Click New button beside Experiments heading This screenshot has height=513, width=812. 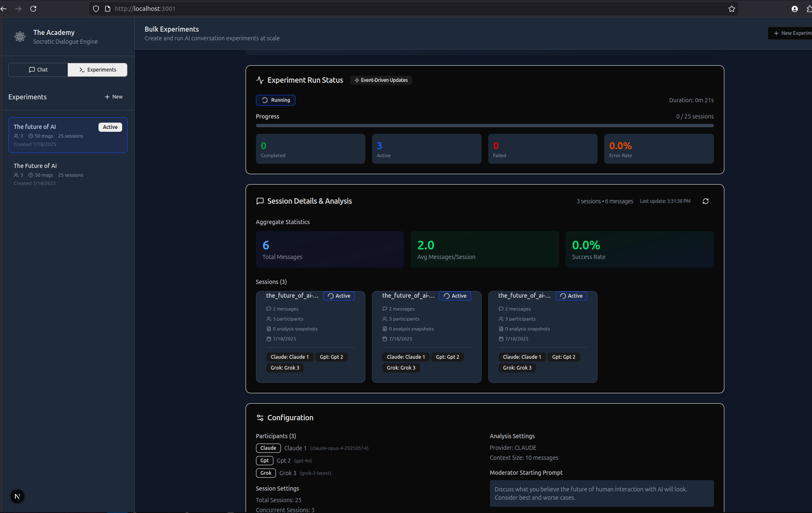[113, 97]
